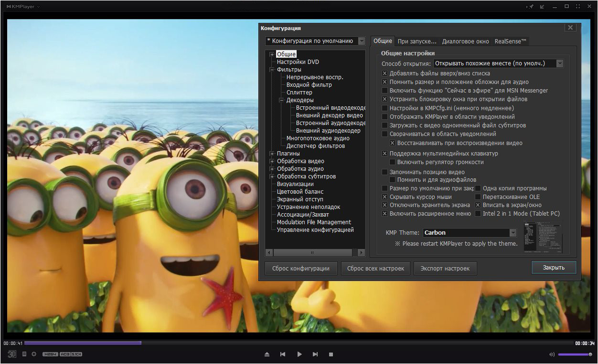Click the tree horizontal scrollbar

click(x=315, y=252)
